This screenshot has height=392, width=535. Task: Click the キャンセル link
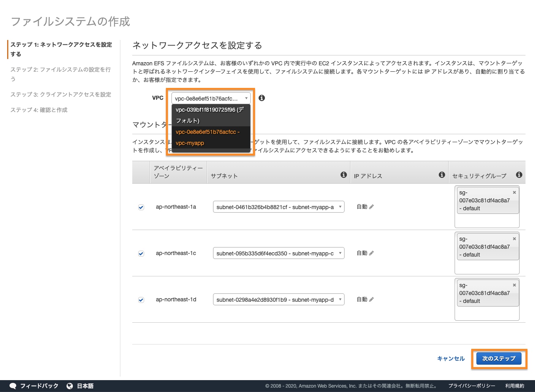point(451,358)
